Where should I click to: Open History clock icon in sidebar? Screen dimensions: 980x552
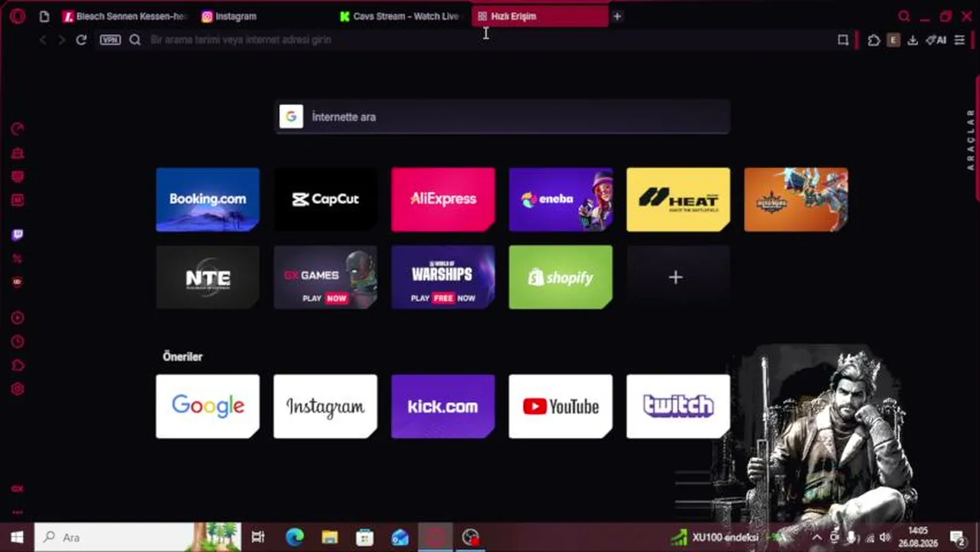pos(17,341)
